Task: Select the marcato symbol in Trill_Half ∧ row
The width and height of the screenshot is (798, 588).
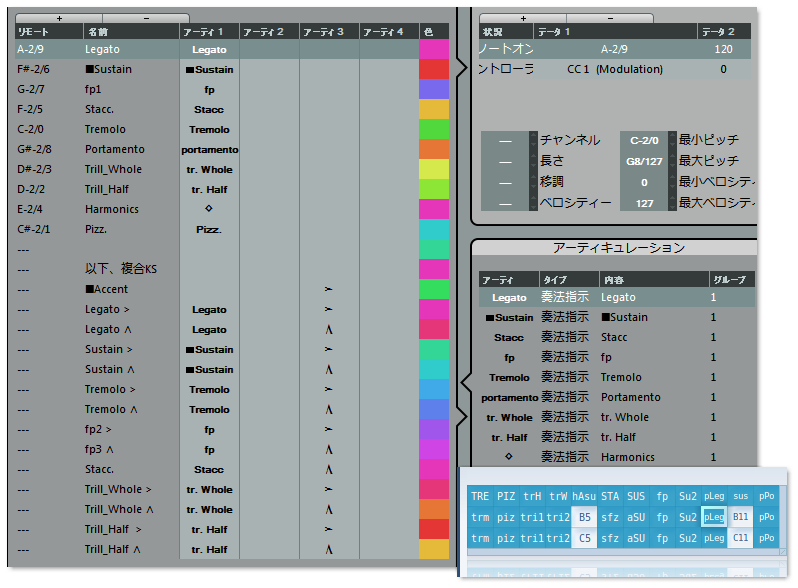Action: pyautogui.click(x=329, y=549)
